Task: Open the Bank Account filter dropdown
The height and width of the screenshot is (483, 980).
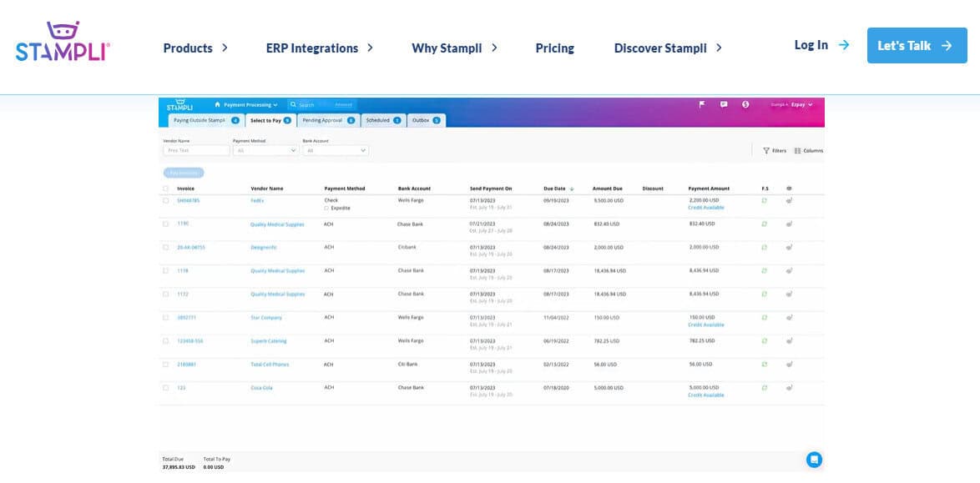Action: click(x=336, y=151)
